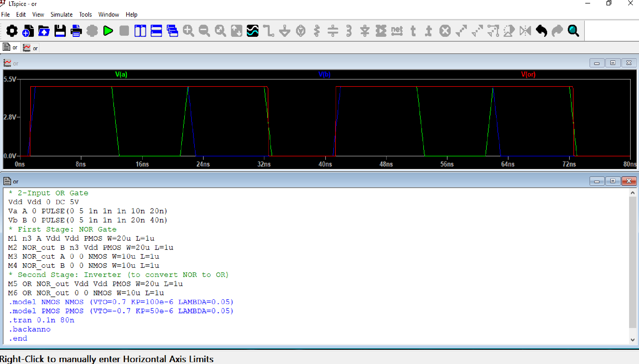Tile windows horizontally
Screen dimensions: 639x364
point(156,31)
